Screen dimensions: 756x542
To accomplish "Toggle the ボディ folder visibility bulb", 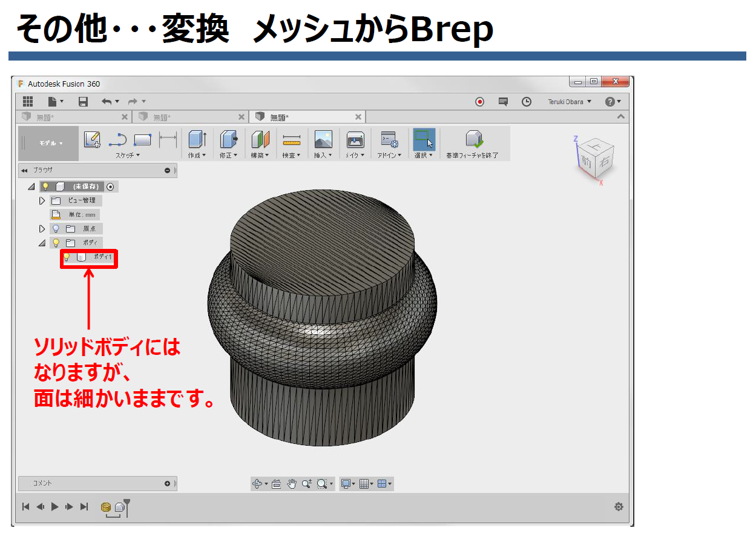I will coord(56,243).
